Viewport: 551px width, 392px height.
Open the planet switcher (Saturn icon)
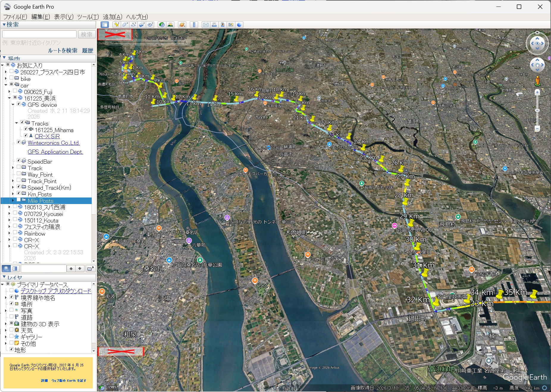182,25
